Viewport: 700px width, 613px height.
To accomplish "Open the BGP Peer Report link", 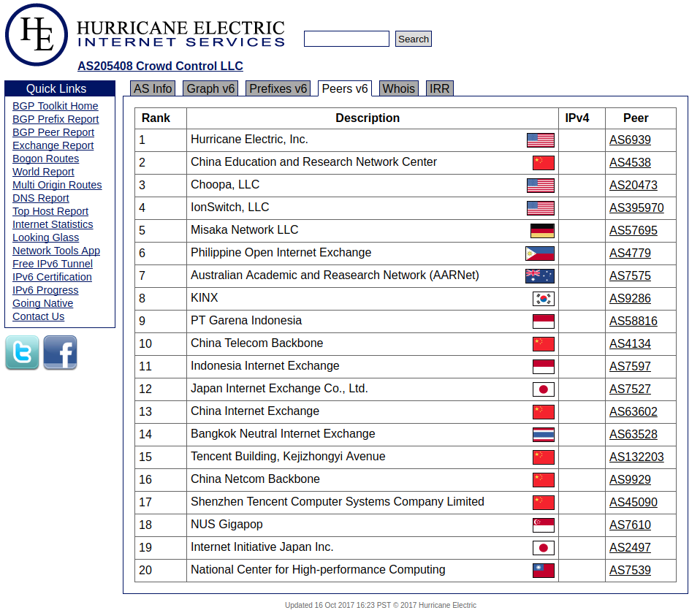I will tap(53, 132).
